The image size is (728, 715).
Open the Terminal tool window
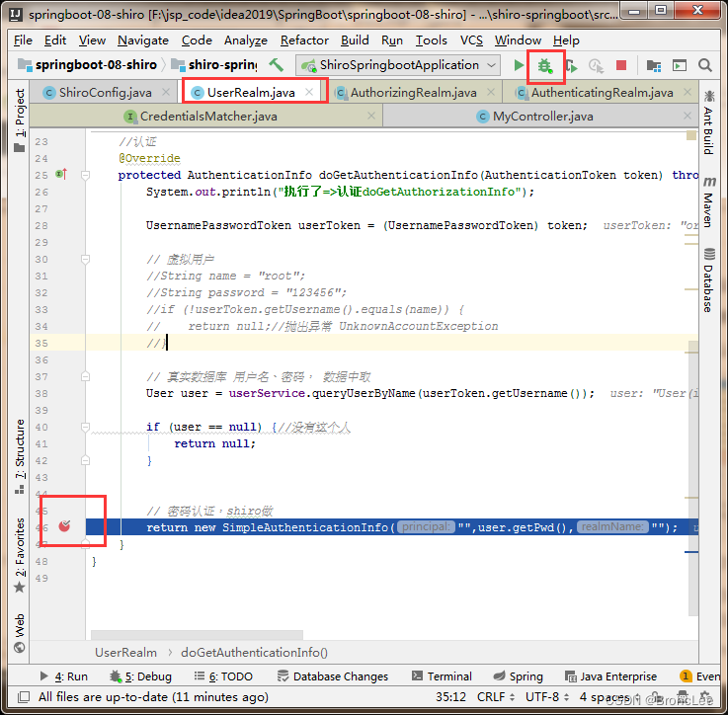pyautogui.click(x=442, y=676)
